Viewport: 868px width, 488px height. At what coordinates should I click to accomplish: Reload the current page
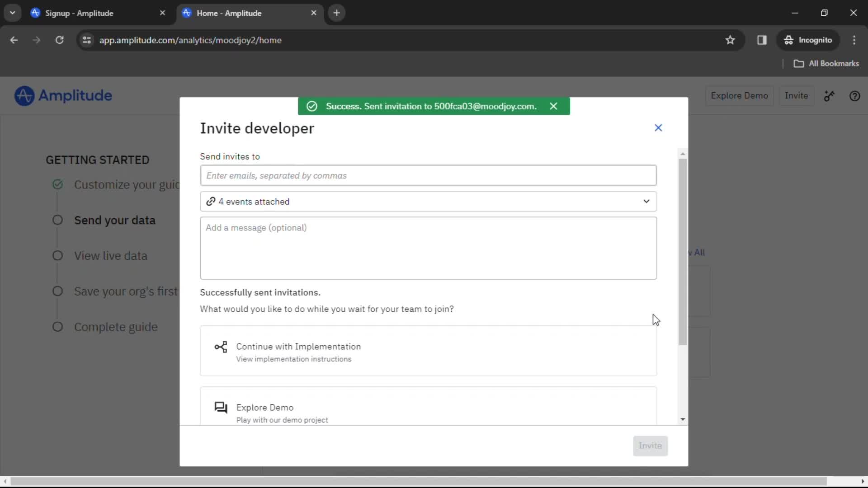[59, 40]
